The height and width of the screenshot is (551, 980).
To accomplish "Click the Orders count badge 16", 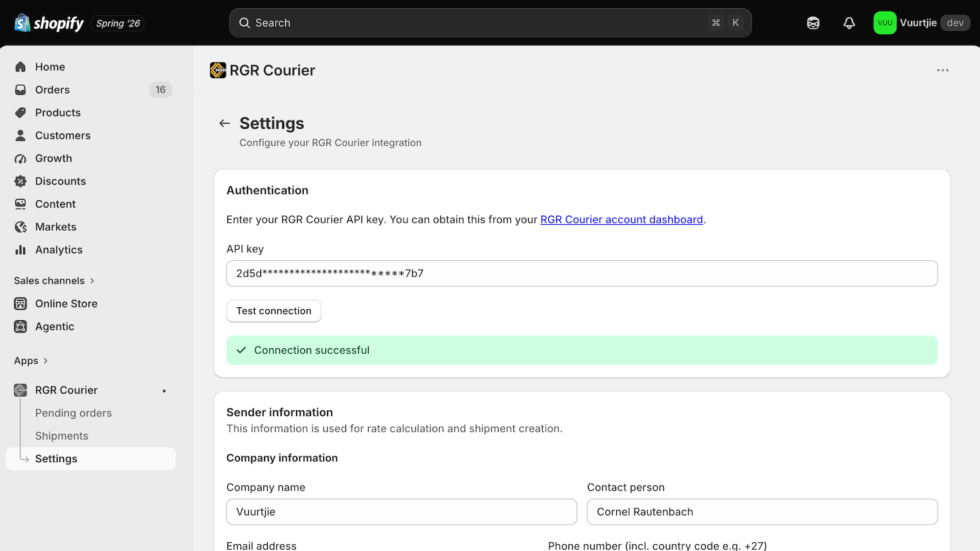I will tap(160, 89).
